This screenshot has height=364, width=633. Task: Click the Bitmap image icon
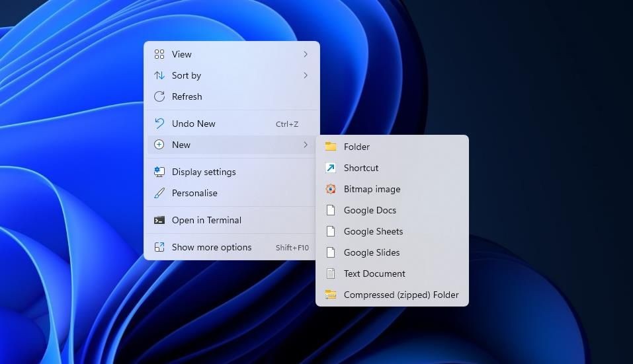[x=331, y=189]
